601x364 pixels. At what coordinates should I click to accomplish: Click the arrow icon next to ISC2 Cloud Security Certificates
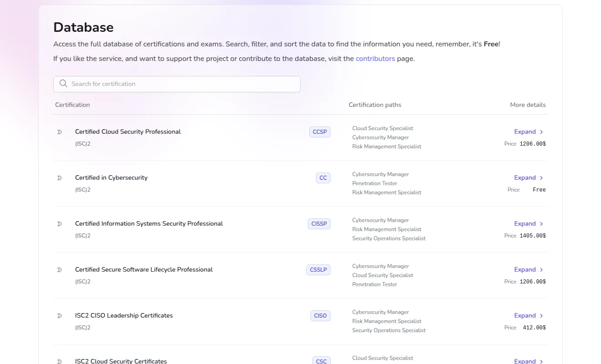click(59, 361)
